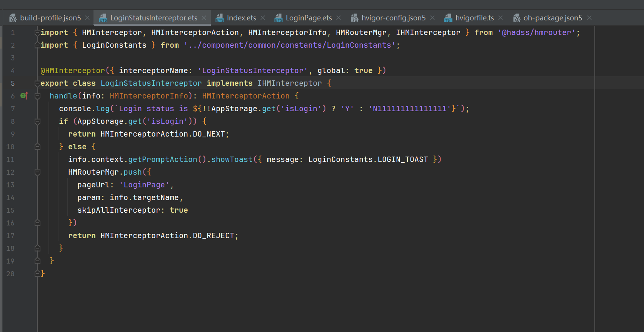
Task: Click fold end marker on line 18
Action: [37, 248]
